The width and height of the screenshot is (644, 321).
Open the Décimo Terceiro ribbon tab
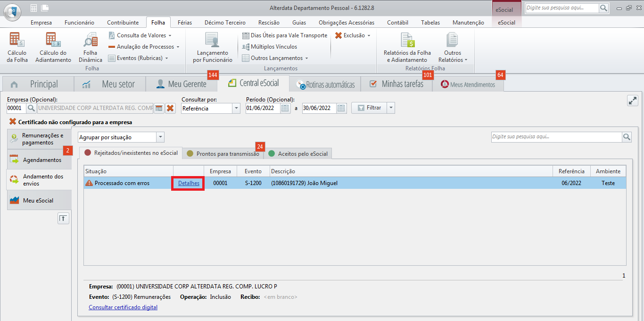click(225, 23)
